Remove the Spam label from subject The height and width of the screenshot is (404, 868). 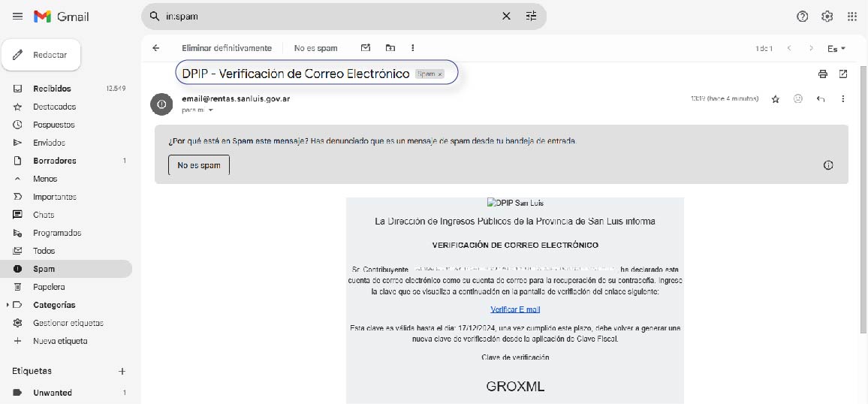440,74
